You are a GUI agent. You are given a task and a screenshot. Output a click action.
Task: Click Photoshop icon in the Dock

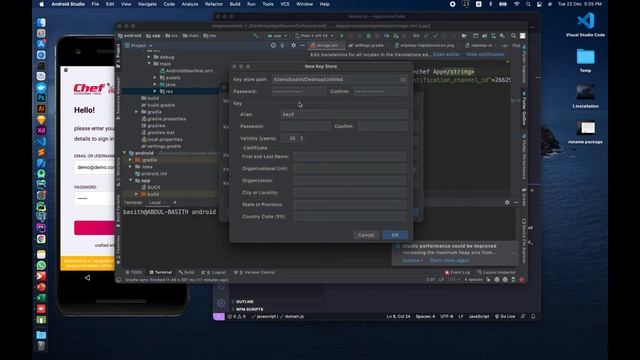click(41, 98)
